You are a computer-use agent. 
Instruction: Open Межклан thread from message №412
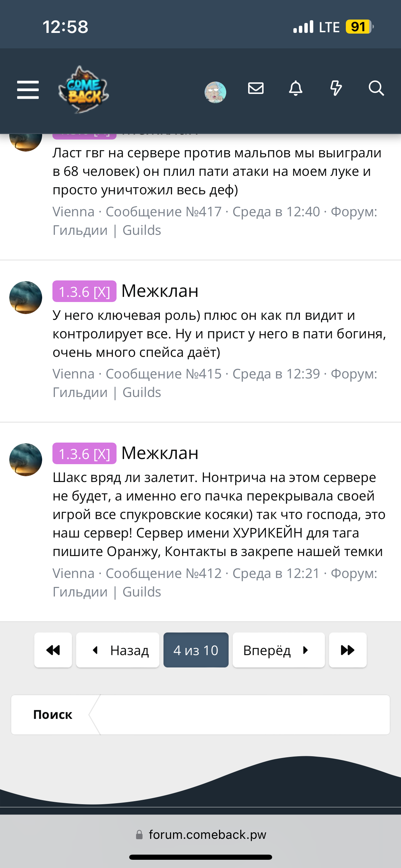tap(160, 453)
